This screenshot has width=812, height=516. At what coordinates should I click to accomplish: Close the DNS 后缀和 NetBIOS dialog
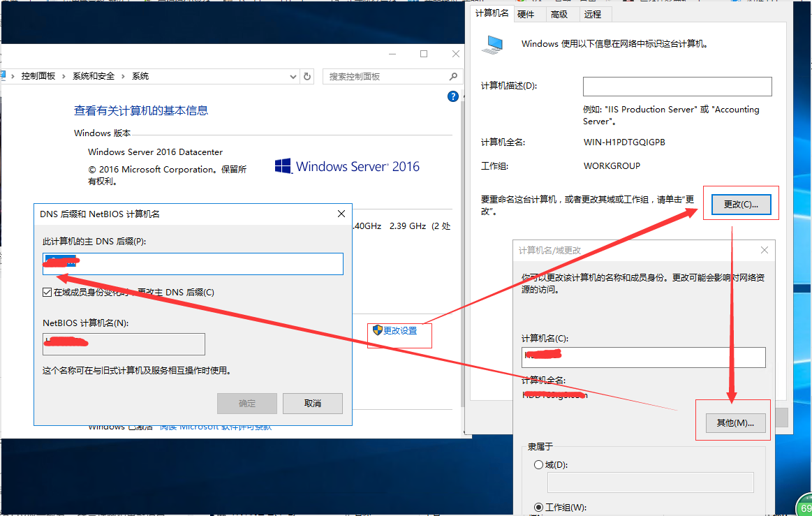tap(341, 214)
